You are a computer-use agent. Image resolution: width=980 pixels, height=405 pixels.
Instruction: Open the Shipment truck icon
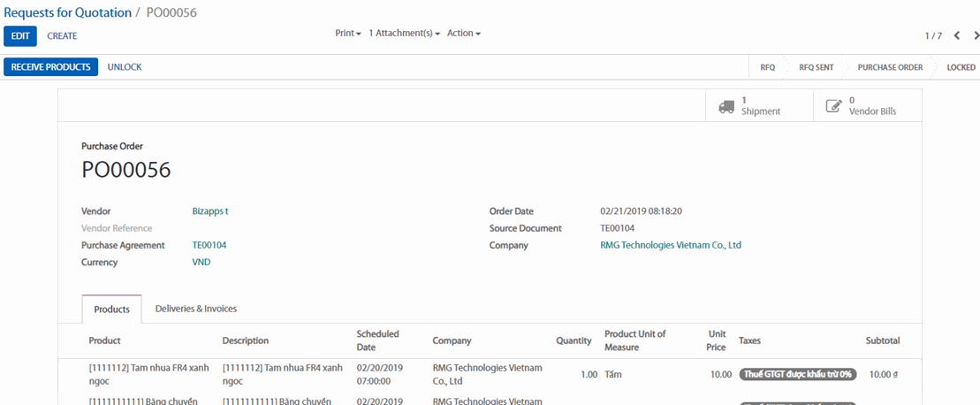(x=726, y=106)
